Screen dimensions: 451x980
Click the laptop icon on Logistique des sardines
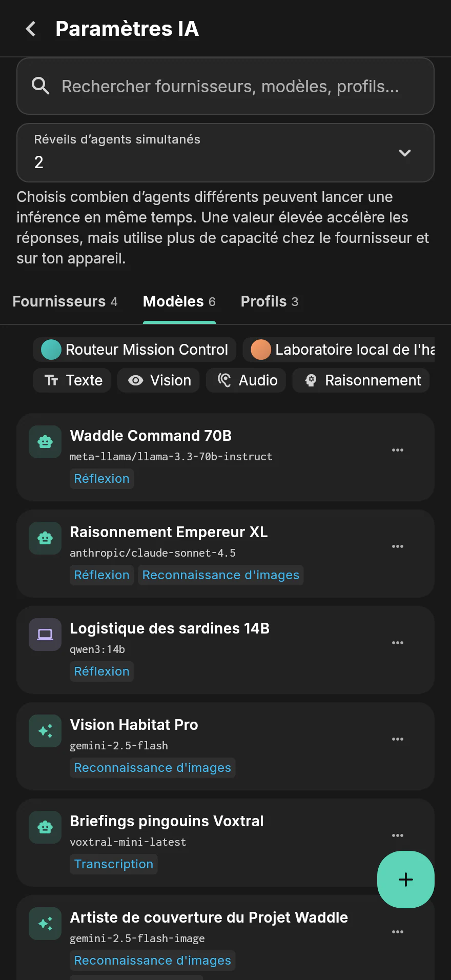(x=45, y=635)
